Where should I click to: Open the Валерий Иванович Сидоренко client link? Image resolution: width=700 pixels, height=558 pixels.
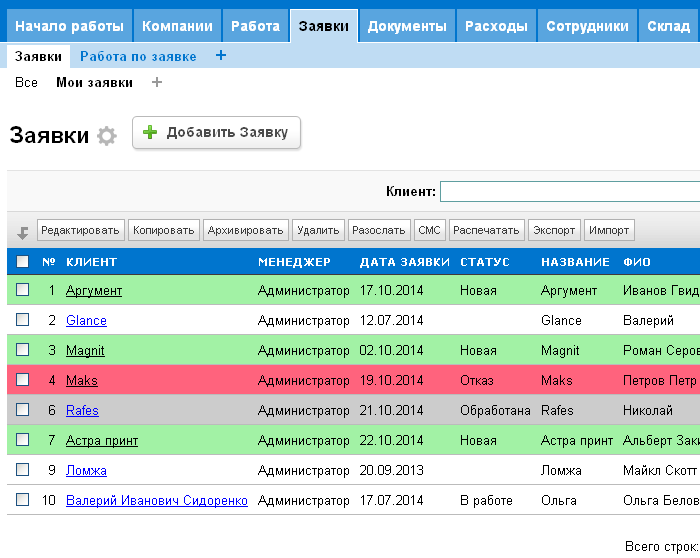pos(156,500)
